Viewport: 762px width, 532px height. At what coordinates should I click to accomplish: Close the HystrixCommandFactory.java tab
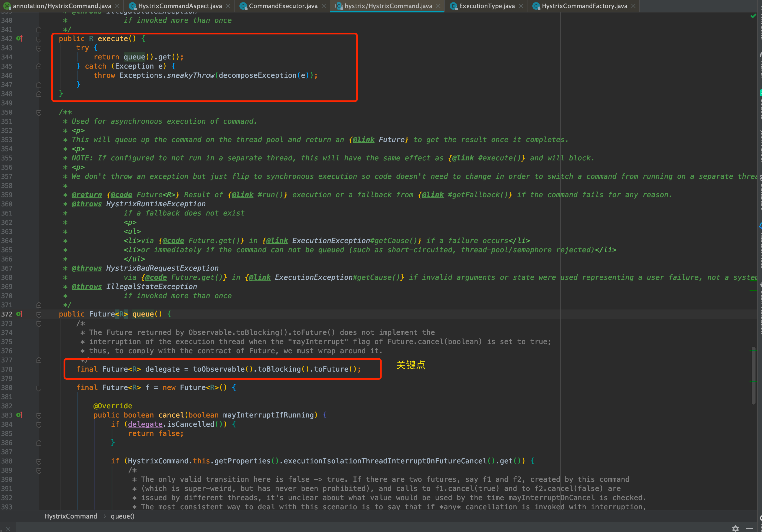[x=633, y=6]
